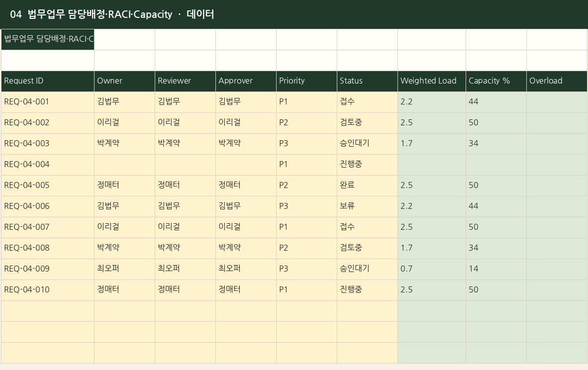Screen dimensions: 588x370
Task: Select the Weighted Load column header
Action: 432,81
